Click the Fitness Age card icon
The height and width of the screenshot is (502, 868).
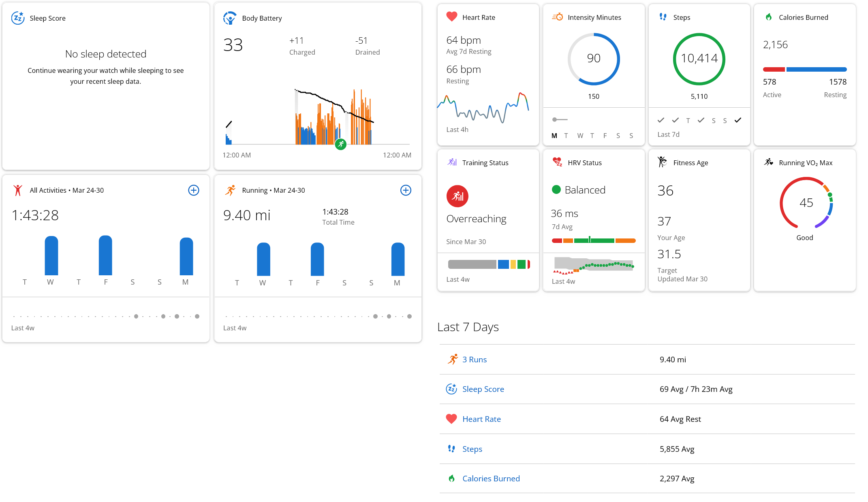(x=662, y=162)
